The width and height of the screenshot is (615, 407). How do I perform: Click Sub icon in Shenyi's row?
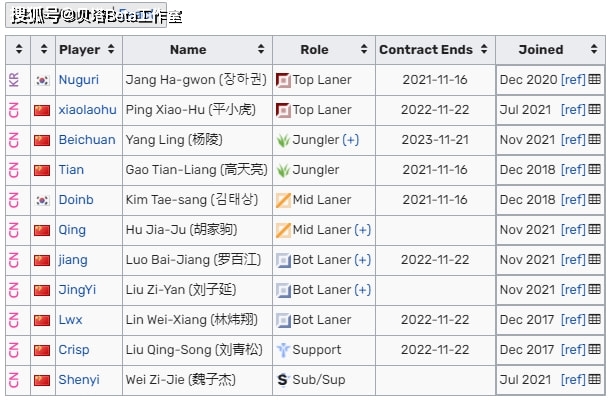coord(282,380)
